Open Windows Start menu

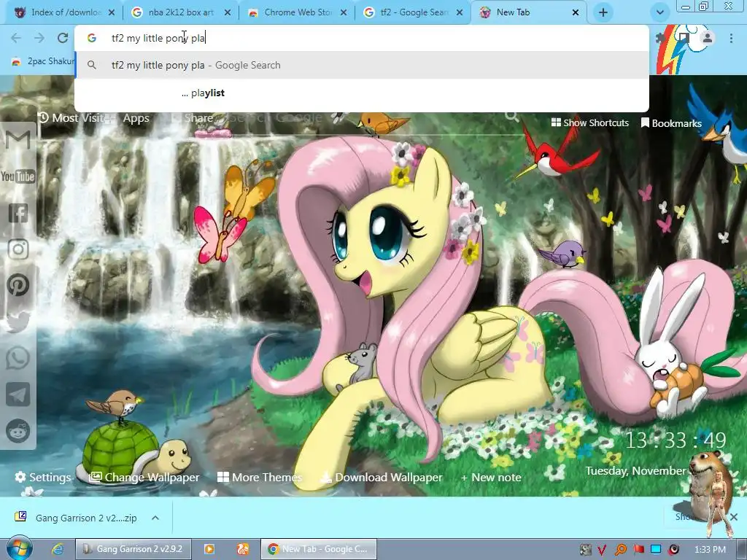click(19, 550)
